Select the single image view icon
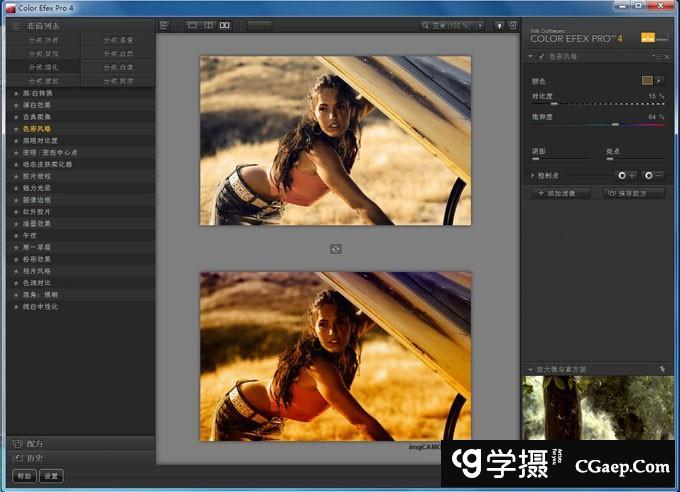680x492 pixels. tap(192, 24)
